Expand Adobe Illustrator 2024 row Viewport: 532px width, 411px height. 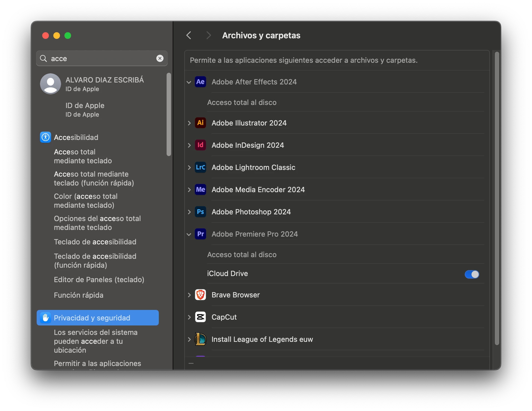189,123
